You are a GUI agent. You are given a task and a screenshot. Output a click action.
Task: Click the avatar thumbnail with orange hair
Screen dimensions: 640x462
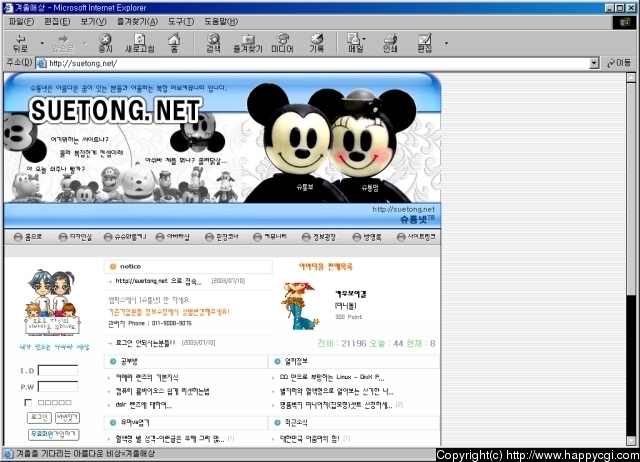pyautogui.click(x=300, y=306)
